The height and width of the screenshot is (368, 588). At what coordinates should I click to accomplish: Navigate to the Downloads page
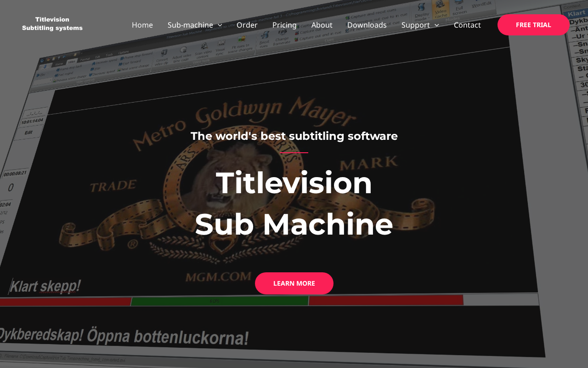(367, 25)
